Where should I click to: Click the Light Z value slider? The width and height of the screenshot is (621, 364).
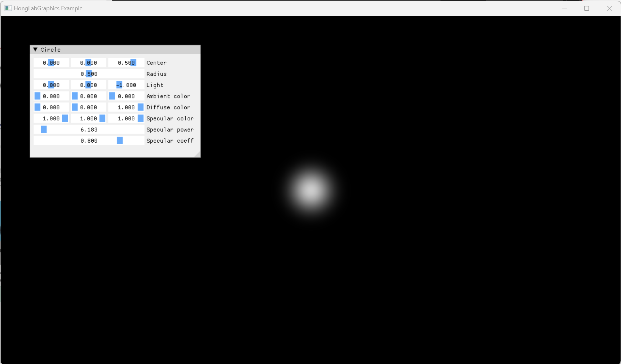point(126,85)
